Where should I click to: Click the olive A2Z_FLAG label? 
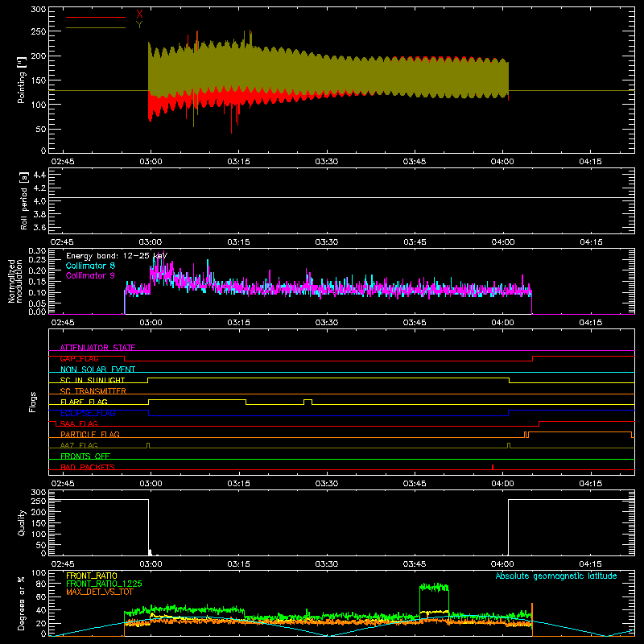pos(79,445)
